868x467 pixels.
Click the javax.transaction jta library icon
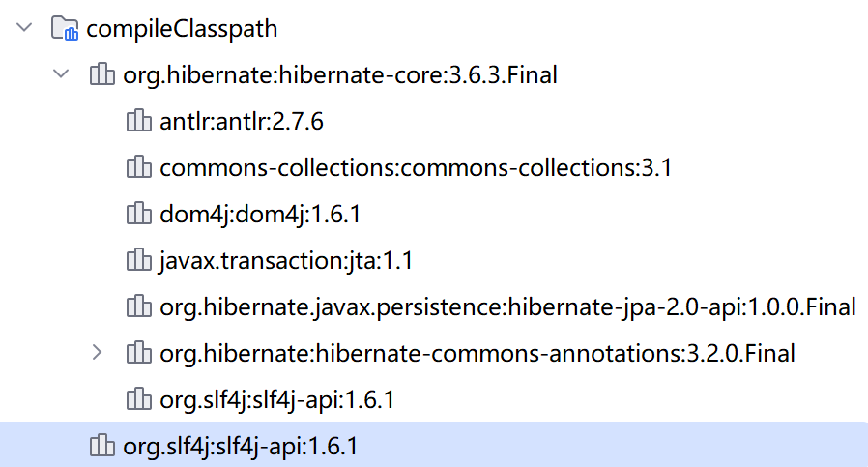pyautogui.click(x=139, y=261)
